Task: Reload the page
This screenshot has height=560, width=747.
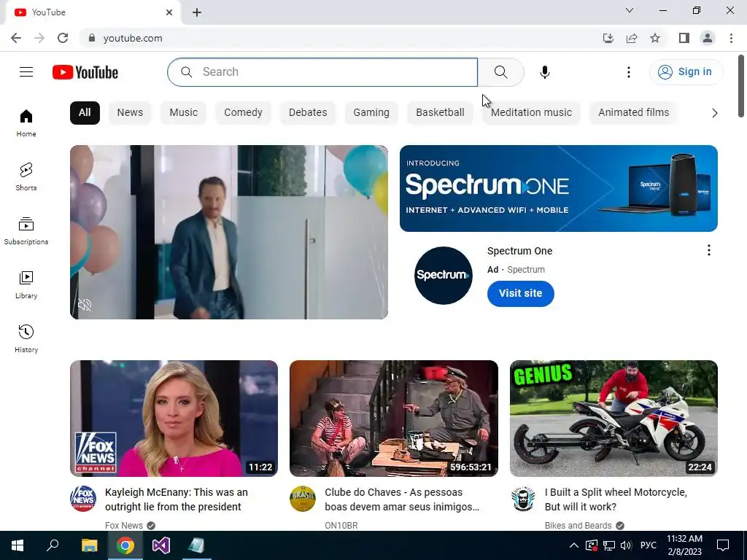Action: 63,38
